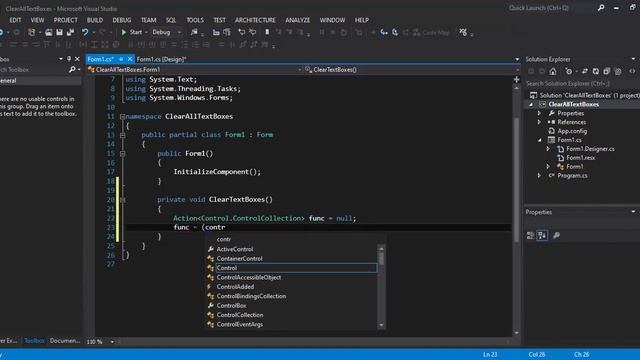This screenshot has height=360, width=640.
Task: Click Collapse All icon in Solution Explorer
Action: pos(607,71)
